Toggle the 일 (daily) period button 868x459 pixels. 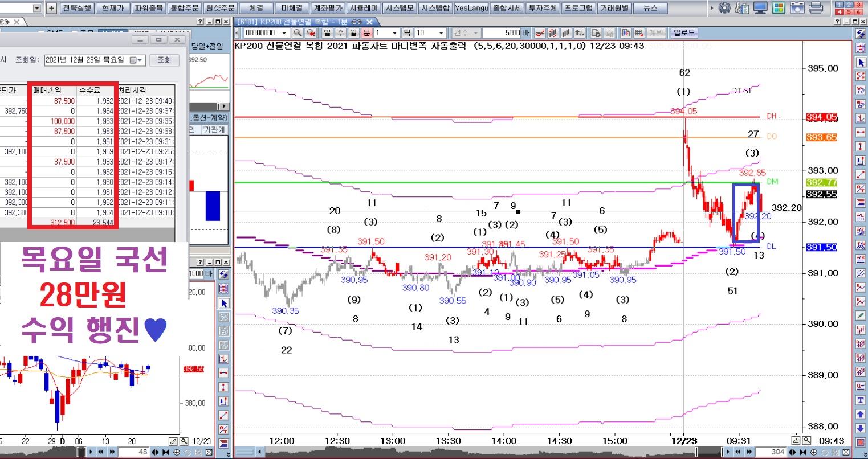327,33
